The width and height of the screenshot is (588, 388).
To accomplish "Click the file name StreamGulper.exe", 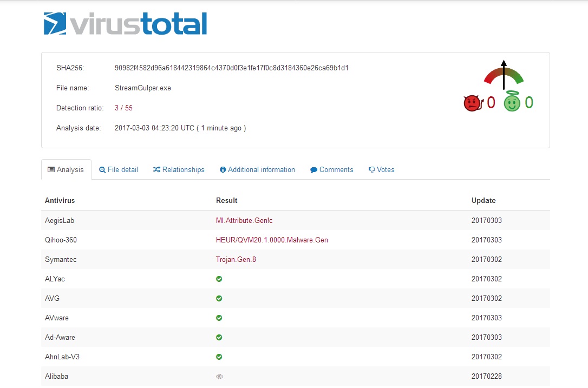I will [x=143, y=88].
